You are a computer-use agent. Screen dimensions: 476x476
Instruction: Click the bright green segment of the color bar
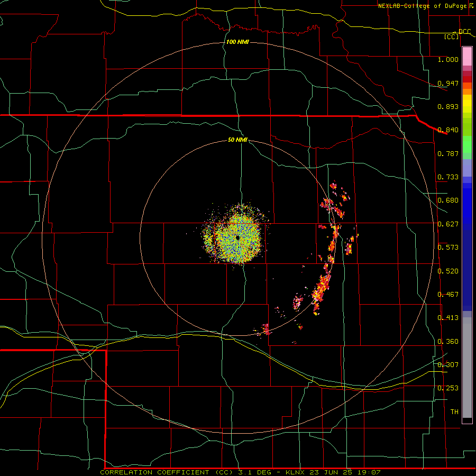tap(467, 144)
